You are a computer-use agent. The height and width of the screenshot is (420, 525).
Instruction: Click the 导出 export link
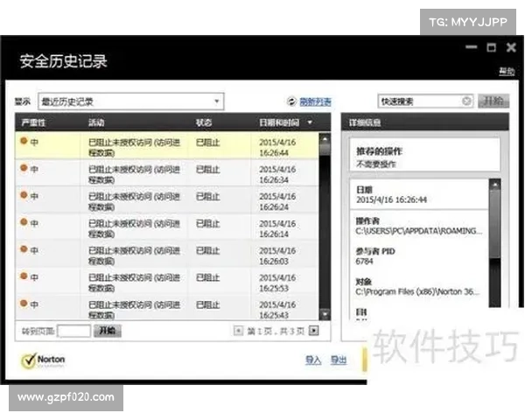[339, 360]
